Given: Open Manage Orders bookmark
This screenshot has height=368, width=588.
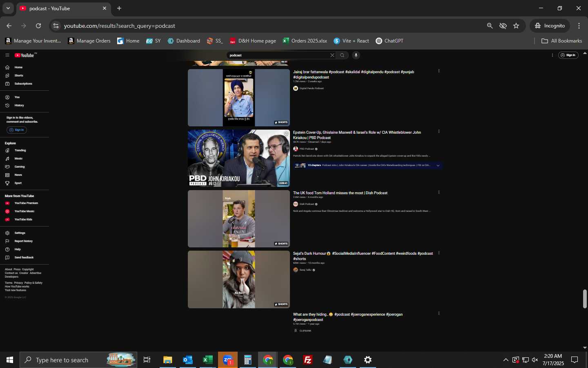Looking at the screenshot, I should click(89, 41).
